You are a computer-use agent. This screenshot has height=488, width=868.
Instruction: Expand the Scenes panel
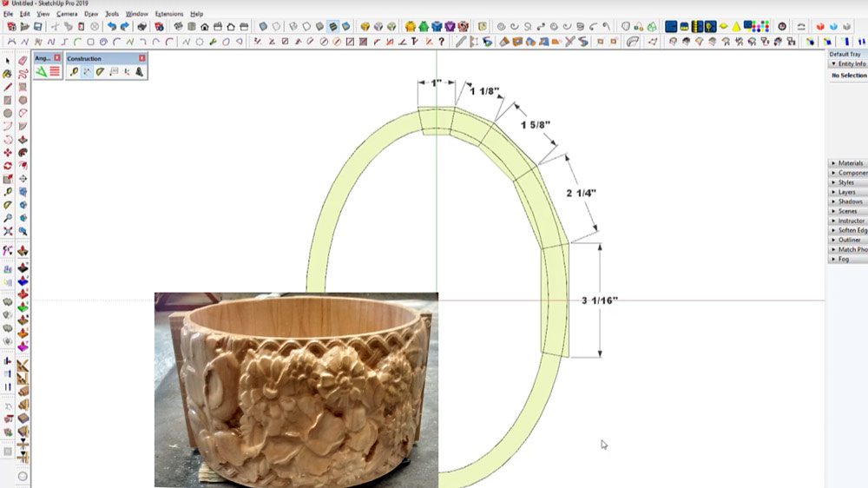[x=847, y=211]
